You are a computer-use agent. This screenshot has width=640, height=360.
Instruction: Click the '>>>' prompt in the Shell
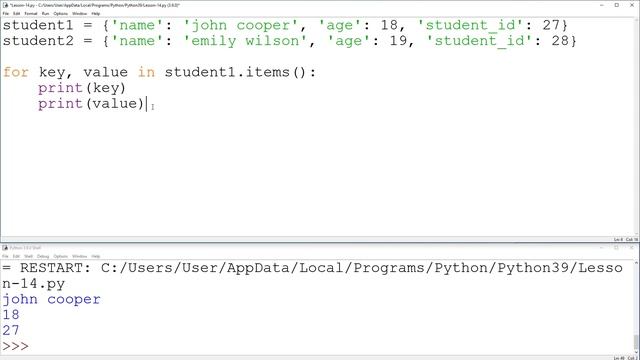(x=16, y=346)
